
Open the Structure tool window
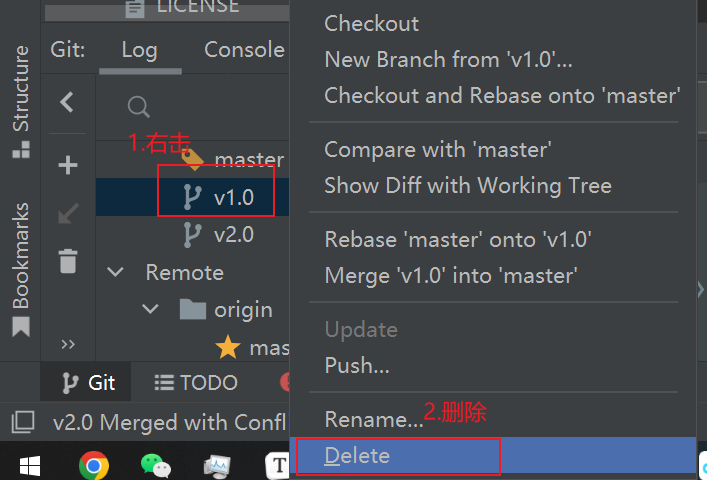pos(20,101)
